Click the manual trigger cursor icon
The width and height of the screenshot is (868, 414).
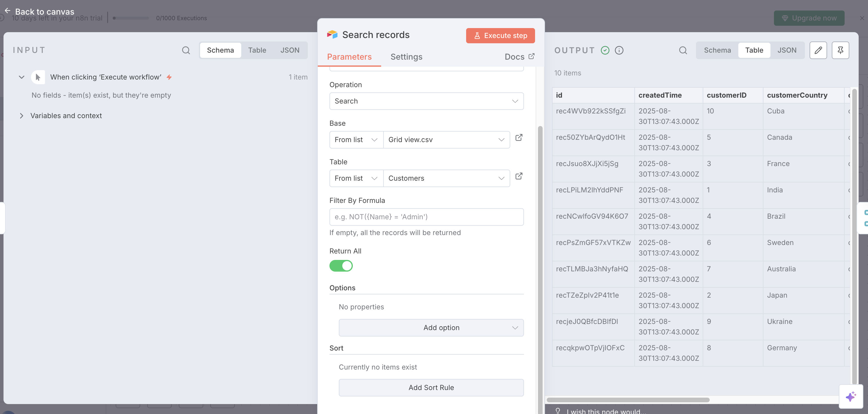[x=38, y=77]
